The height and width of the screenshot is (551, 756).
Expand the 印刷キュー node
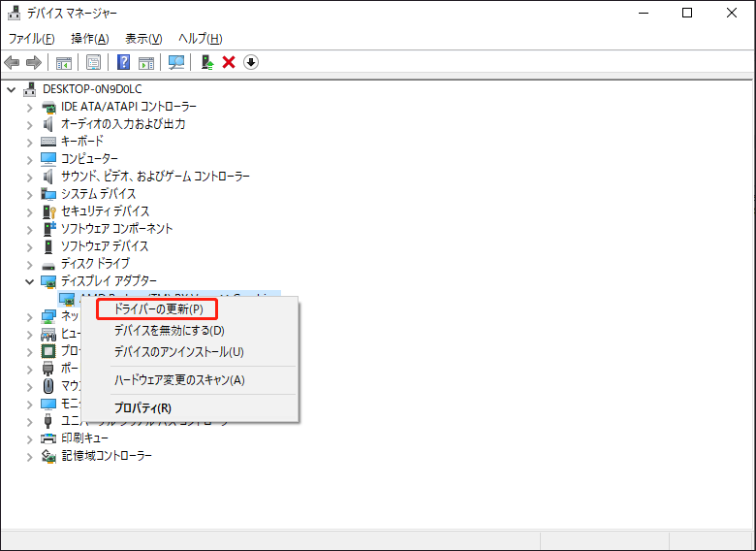30,439
